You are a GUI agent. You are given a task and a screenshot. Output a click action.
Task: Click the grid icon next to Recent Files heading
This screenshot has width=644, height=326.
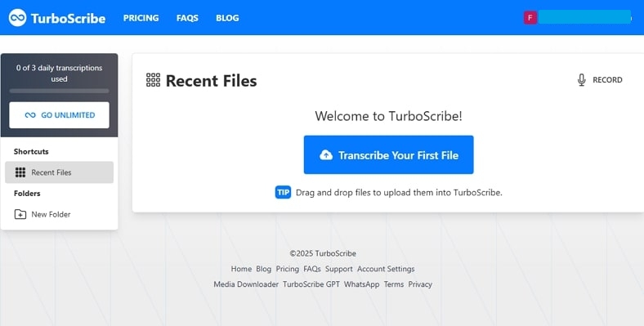(x=153, y=80)
